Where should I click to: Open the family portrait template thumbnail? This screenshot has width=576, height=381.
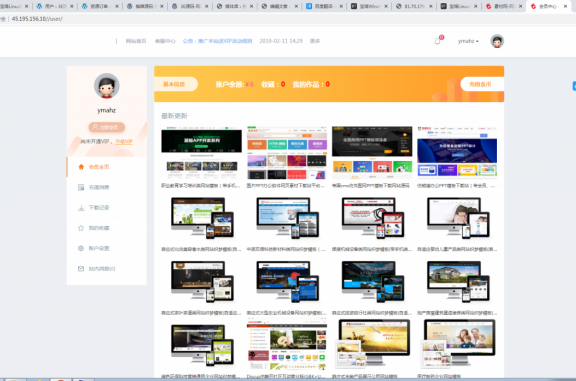(x=457, y=344)
